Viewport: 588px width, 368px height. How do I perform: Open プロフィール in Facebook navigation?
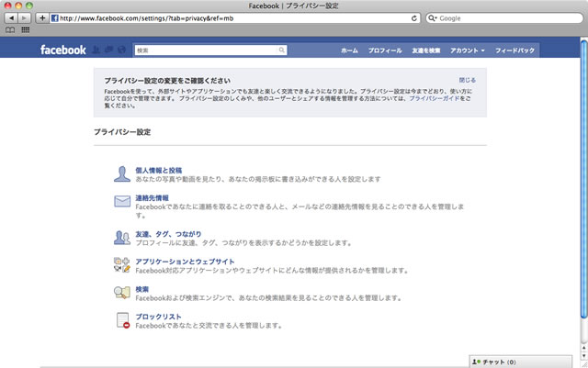pos(385,50)
